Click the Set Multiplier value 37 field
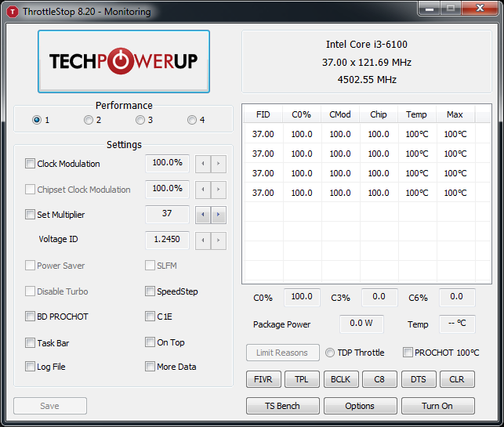Screen dimensions: 504x427 167,214
